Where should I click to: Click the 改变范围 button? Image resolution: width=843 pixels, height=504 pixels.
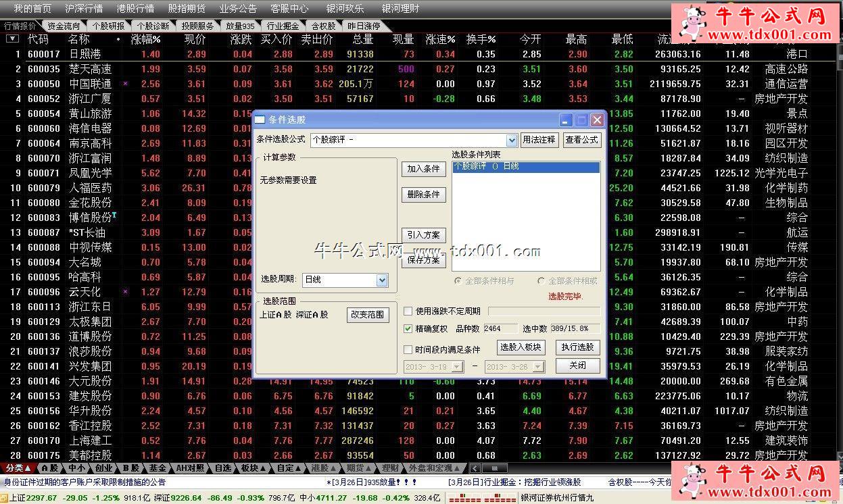coord(368,315)
